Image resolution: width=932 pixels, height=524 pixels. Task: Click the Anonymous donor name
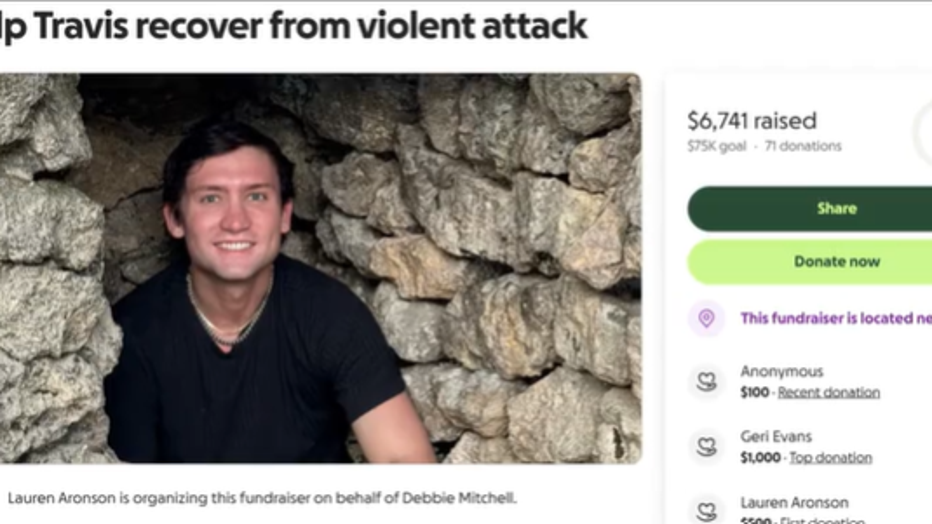781,371
